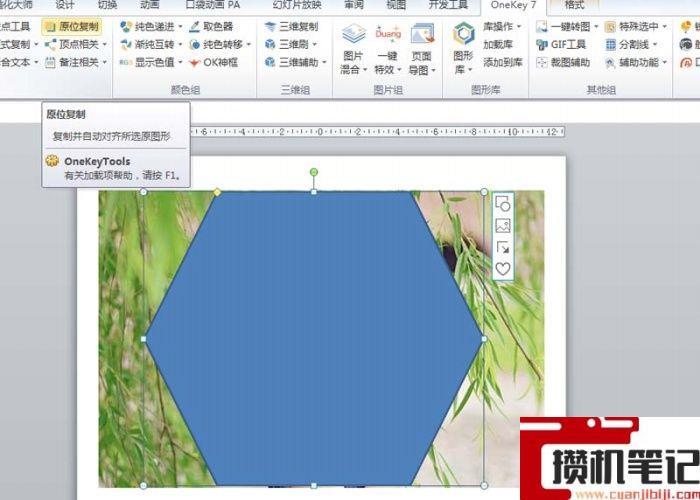700x500 pixels.
Task: Click the yellow adjustment handle on hexagon
Action: tap(217, 192)
